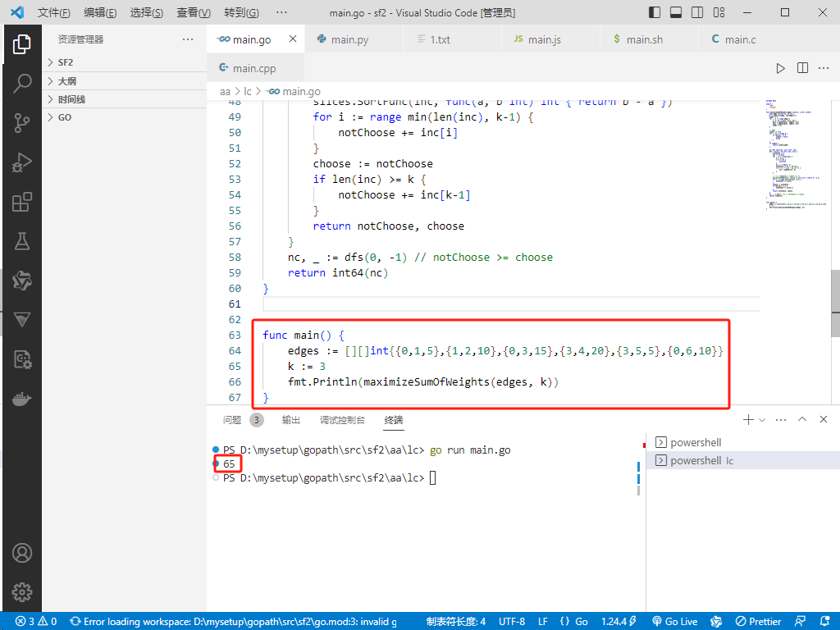
Task: Open terminal panel more actions
Action: coord(781,419)
